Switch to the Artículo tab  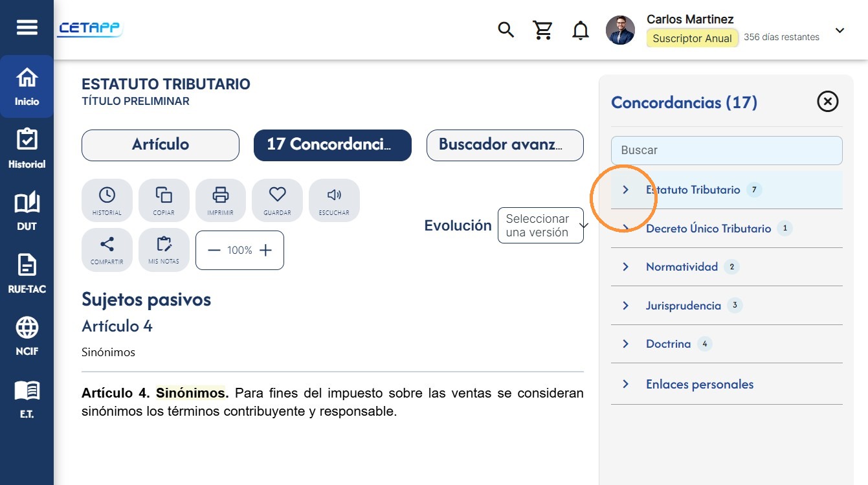pyautogui.click(x=161, y=145)
